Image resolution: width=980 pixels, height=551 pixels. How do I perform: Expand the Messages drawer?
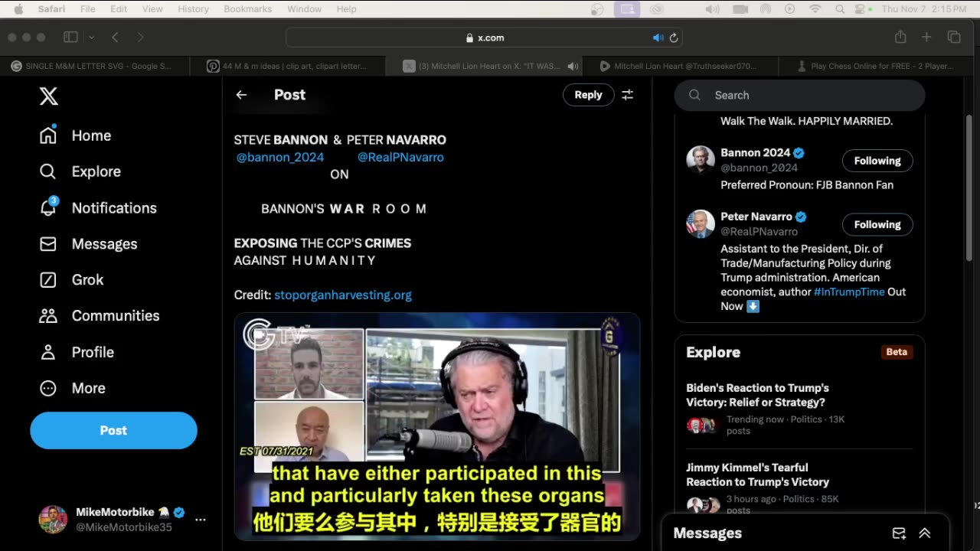(924, 533)
